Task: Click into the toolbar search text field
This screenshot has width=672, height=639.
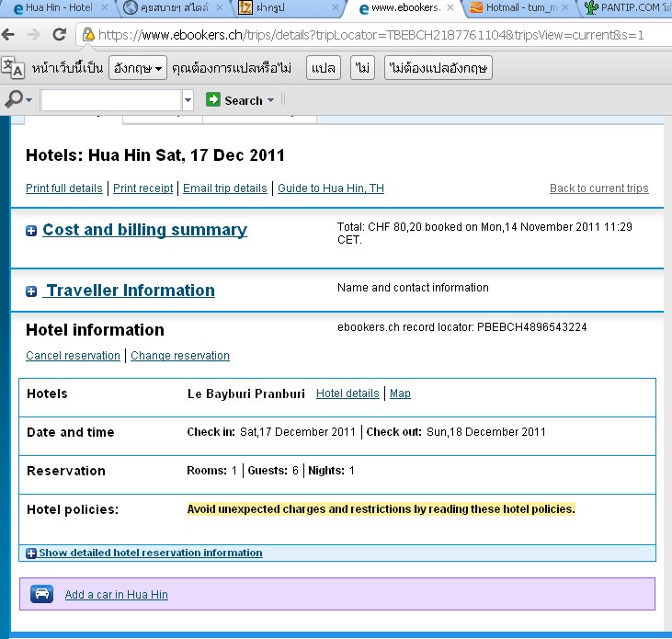Action: click(111, 100)
